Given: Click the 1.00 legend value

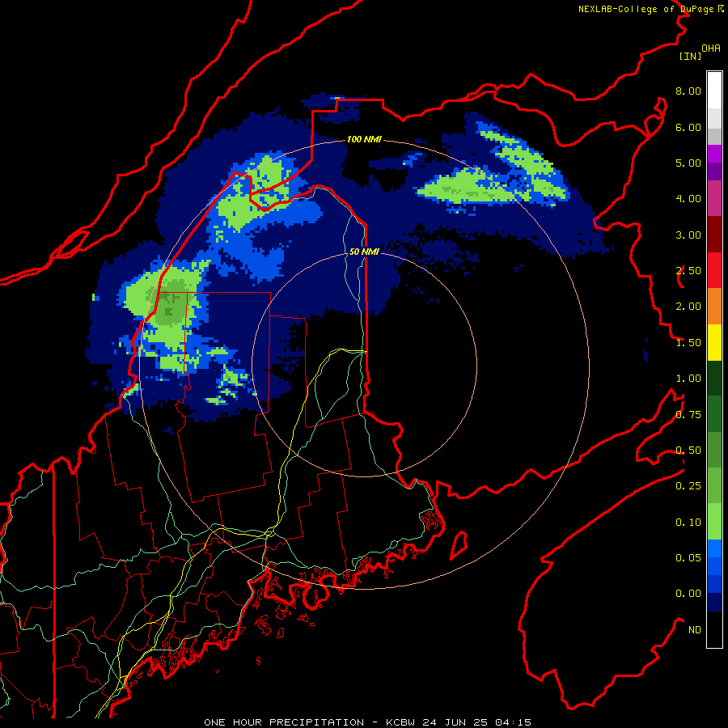Looking at the screenshot, I should tap(688, 379).
